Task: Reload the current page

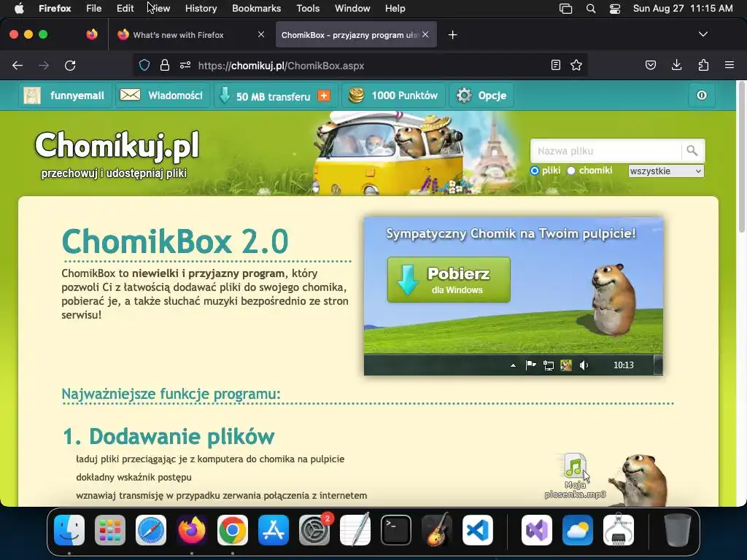Action: pos(70,65)
